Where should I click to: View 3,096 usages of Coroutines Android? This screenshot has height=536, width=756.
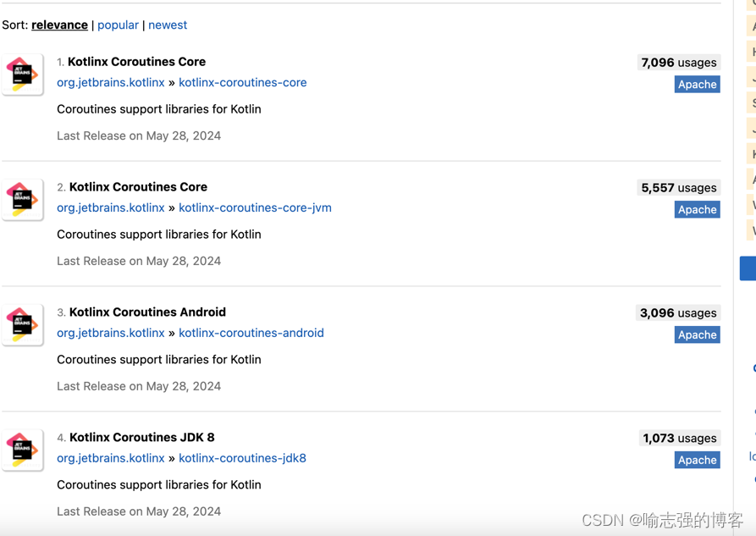[x=678, y=313]
